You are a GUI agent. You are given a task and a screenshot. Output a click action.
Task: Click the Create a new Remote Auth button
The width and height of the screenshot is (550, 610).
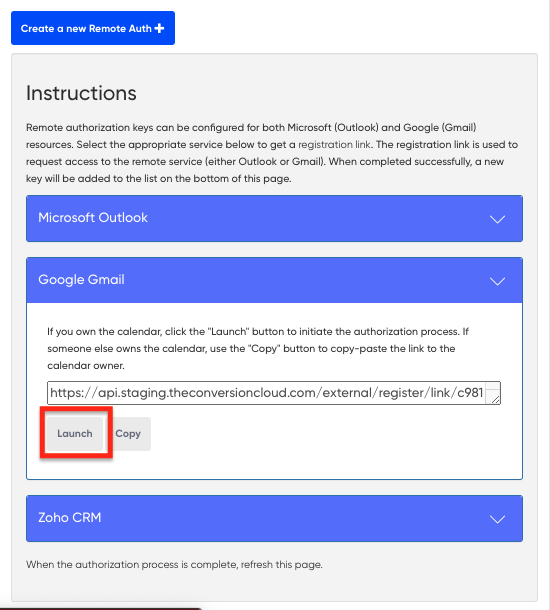coord(93,28)
